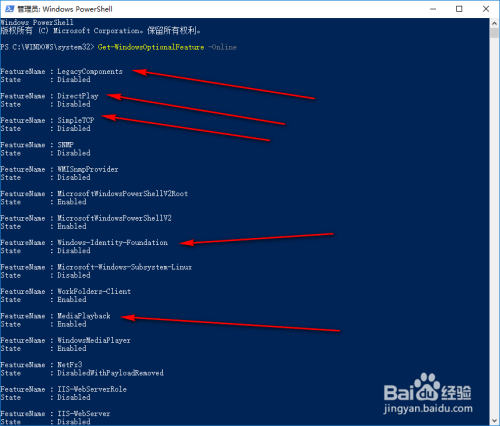Click the scrollbar up arrow

coord(494,24)
